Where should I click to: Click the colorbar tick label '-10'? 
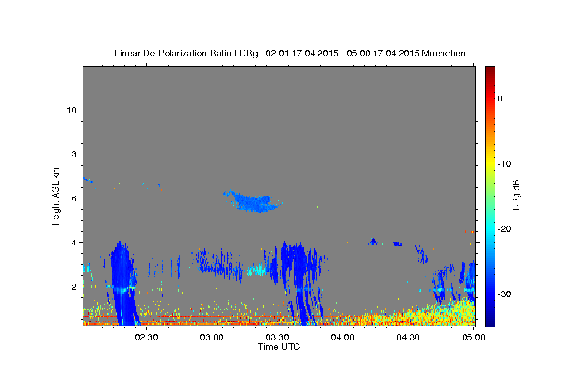pyautogui.click(x=504, y=164)
